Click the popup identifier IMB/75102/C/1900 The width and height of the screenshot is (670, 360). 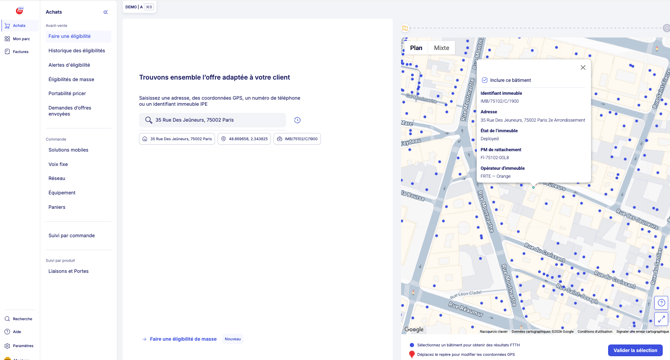click(x=500, y=101)
